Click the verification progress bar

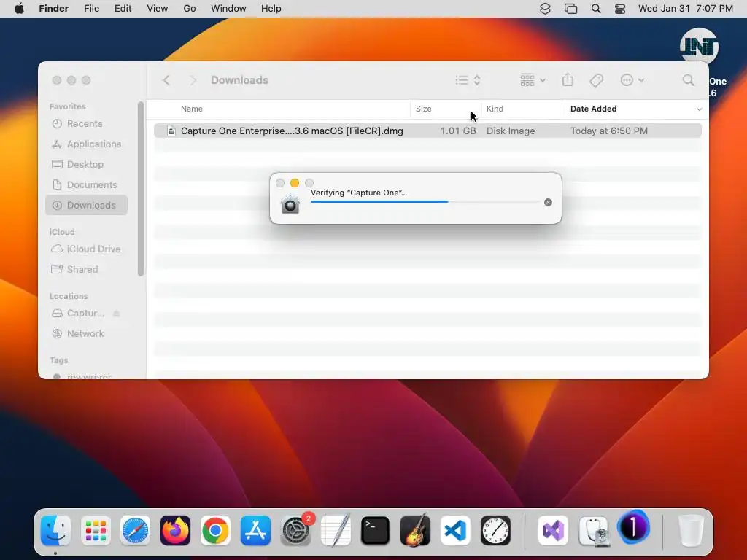pos(425,201)
